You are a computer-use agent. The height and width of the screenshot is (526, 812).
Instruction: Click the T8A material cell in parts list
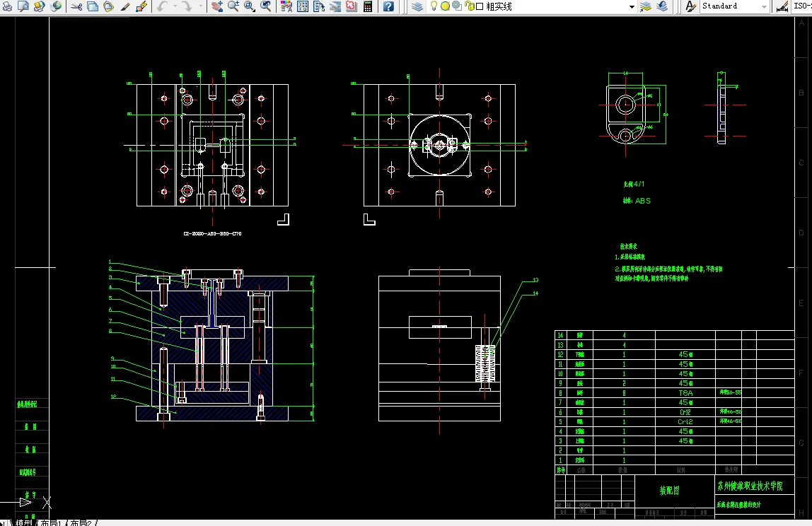685,393
